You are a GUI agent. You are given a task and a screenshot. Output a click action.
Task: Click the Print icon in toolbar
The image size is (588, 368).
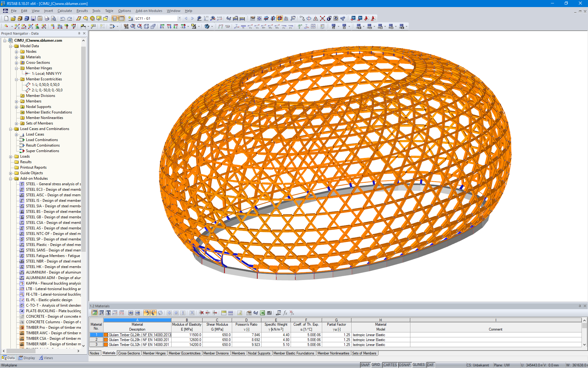tap(47, 18)
